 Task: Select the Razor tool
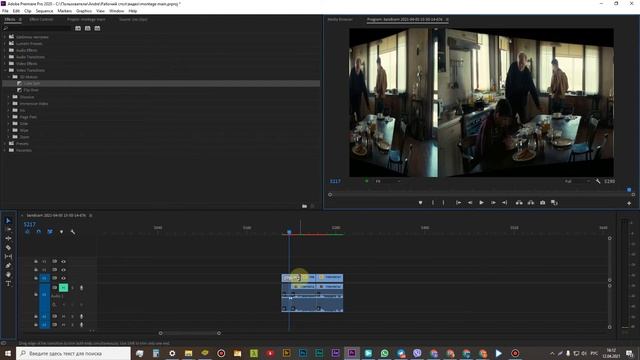[8, 247]
